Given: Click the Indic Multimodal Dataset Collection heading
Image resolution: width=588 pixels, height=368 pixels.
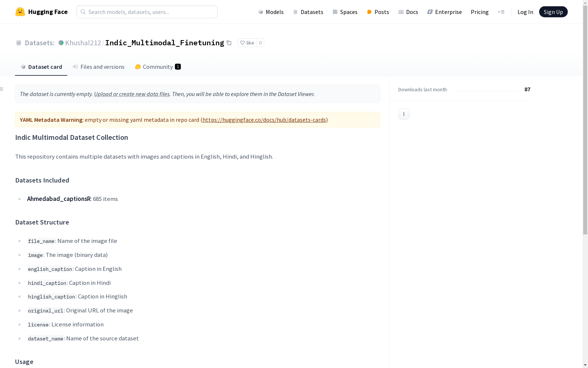Looking at the screenshot, I should coord(72,137).
